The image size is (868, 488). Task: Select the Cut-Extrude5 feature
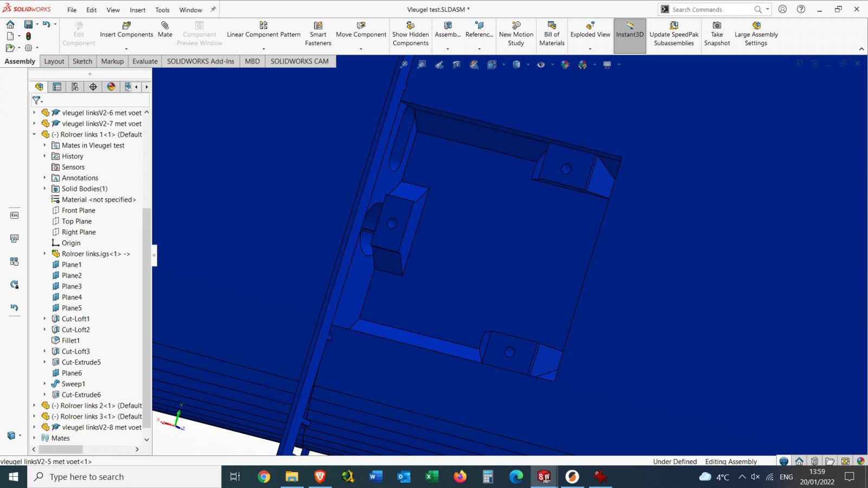tap(76, 362)
